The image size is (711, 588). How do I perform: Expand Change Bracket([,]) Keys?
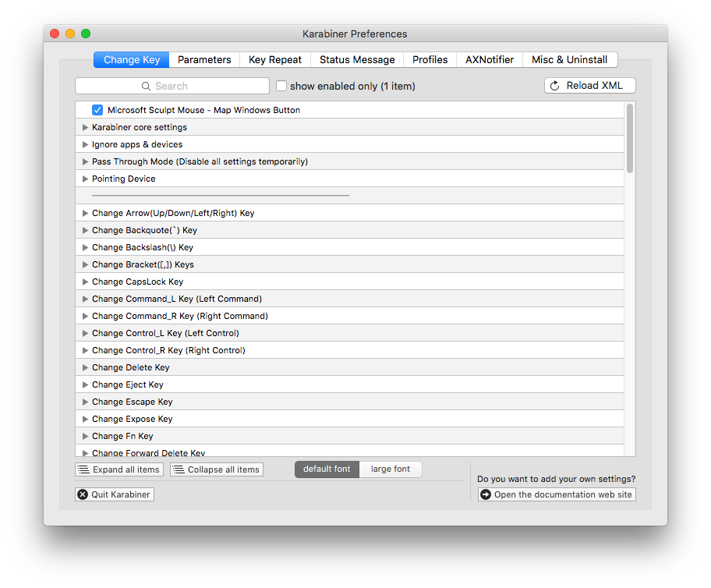(x=85, y=264)
